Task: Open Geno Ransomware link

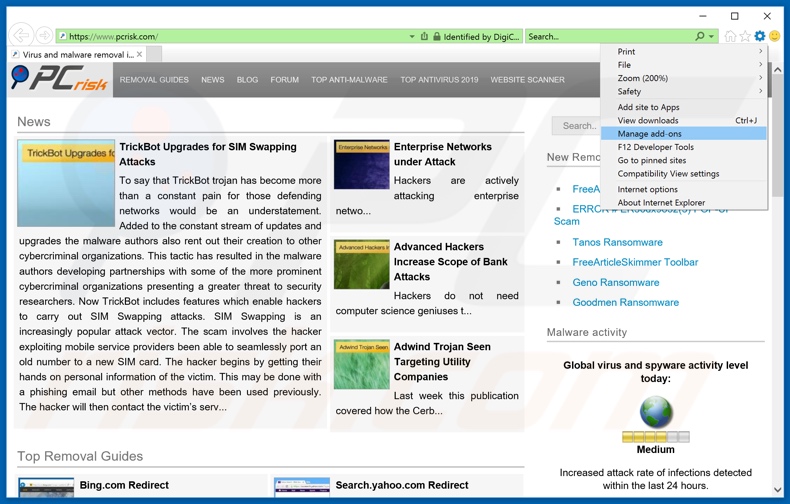Action: point(616,282)
